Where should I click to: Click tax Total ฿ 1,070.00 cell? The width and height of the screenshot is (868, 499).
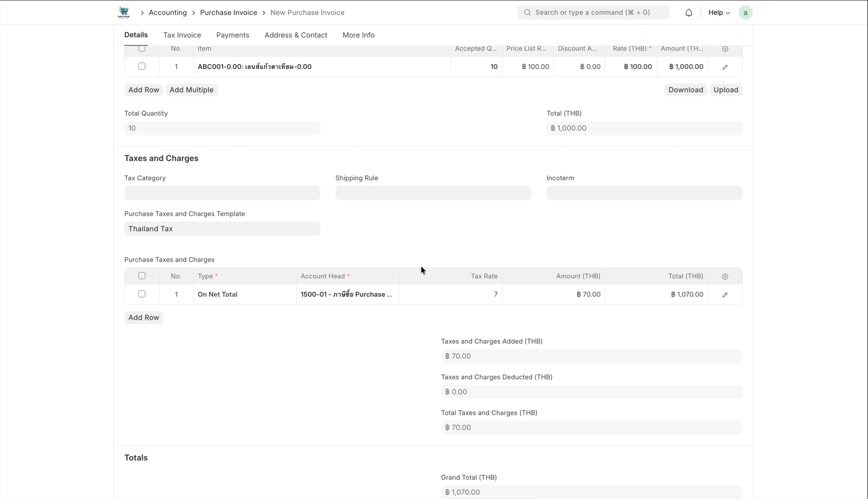pos(656,294)
